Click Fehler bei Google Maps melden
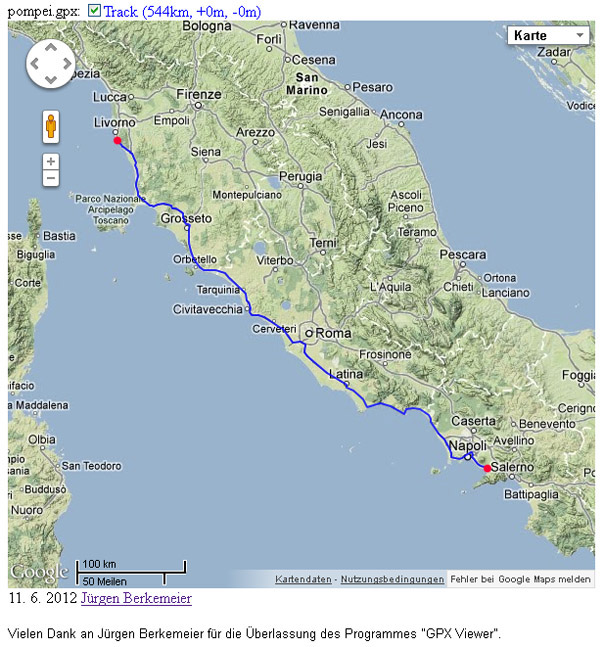 (520, 579)
